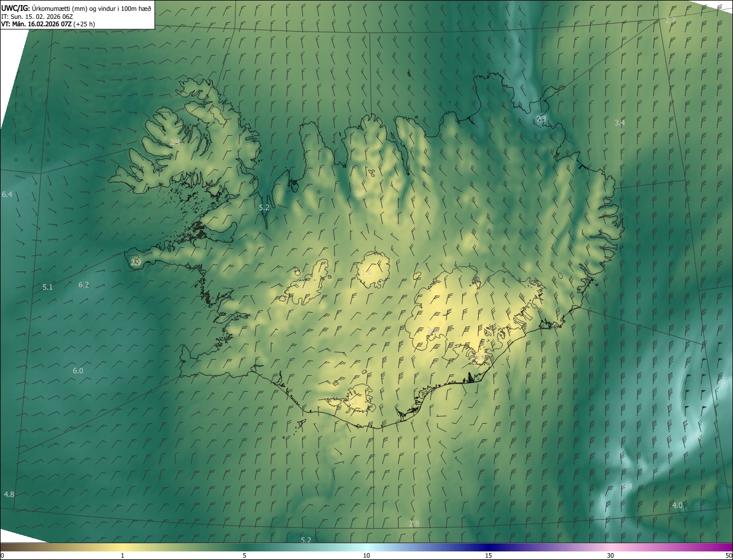Select the "2.4" value on the Westfjords
The height and width of the screenshot is (560, 733).
(175, 141)
